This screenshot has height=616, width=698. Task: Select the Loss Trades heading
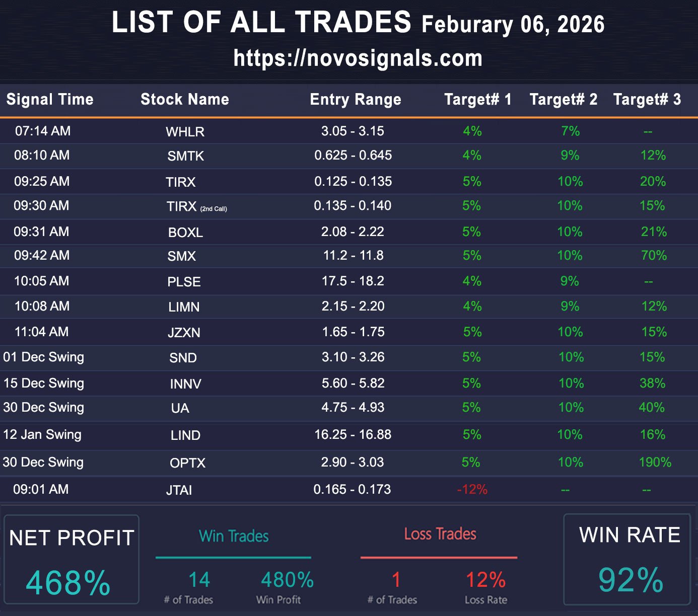[x=440, y=534]
